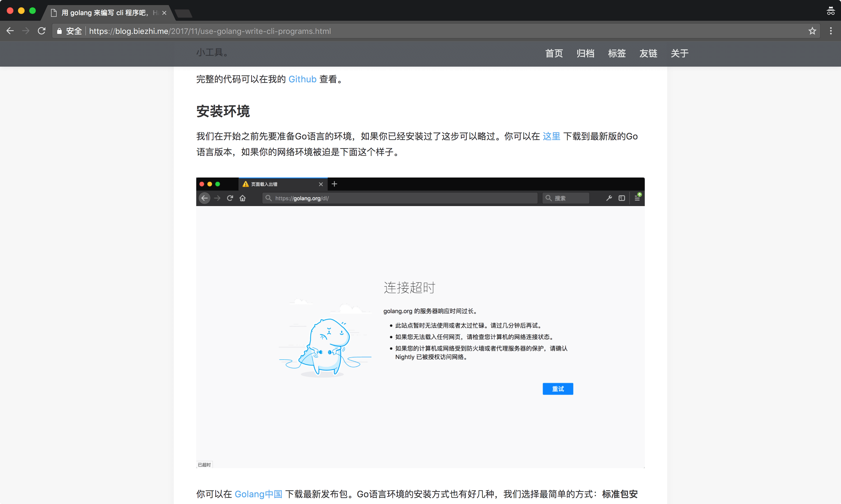Follow the Github link in the article
The width and height of the screenshot is (841, 504).
[x=302, y=79]
